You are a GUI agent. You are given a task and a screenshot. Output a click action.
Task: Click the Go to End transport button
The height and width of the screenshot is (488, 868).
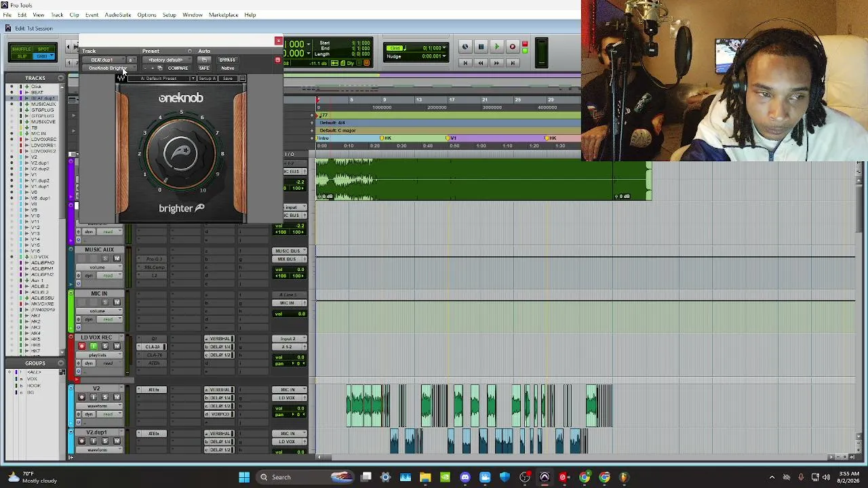[513, 63]
